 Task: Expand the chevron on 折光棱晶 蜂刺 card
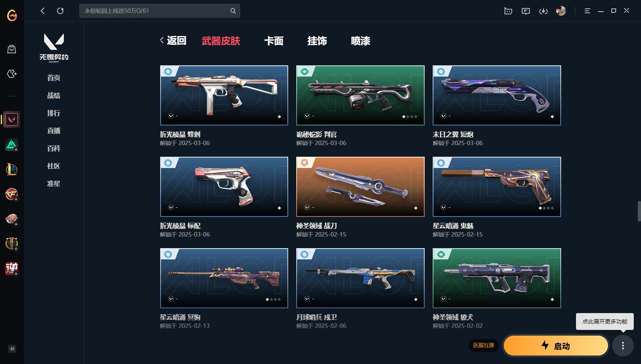point(171,116)
